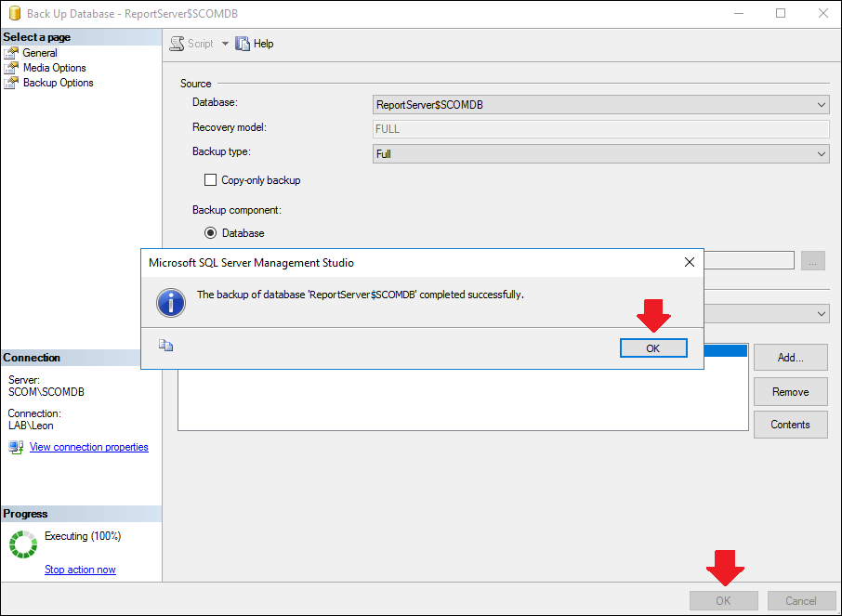Image resolution: width=842 pixels, height=616 pixels.
Task: Click the 'Executing (100%)' progress text
Action: 83,536
